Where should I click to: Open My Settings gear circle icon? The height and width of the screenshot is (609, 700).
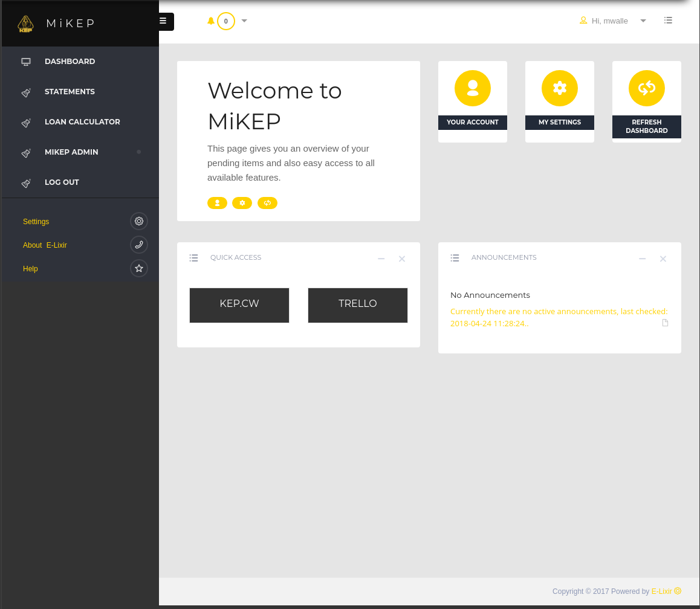[x=559, y=88]
